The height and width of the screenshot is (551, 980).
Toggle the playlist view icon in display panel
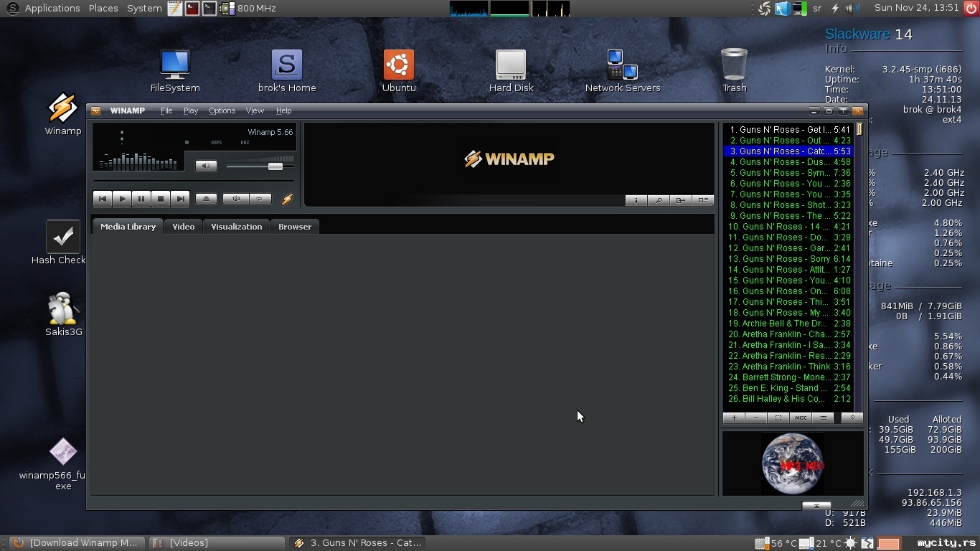(x=702, y=200)
